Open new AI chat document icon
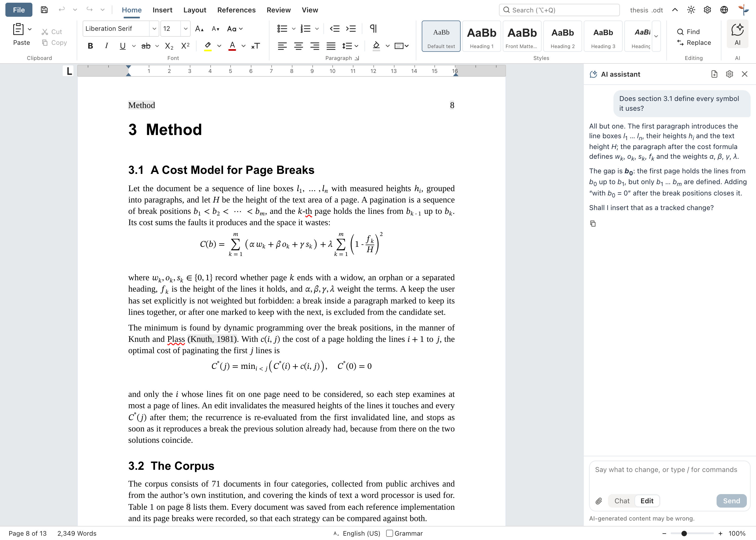Image resolution: width=756 pixels, height=540 pixels. click(714, 74)
